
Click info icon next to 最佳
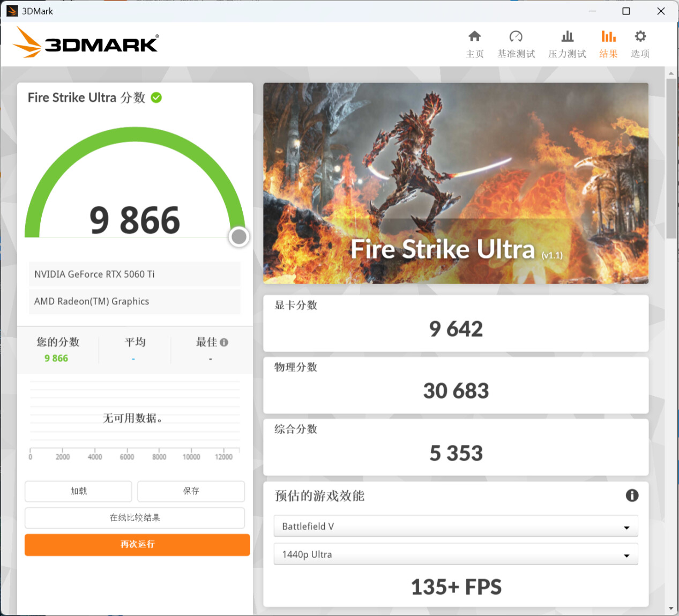tap(224, 342)
